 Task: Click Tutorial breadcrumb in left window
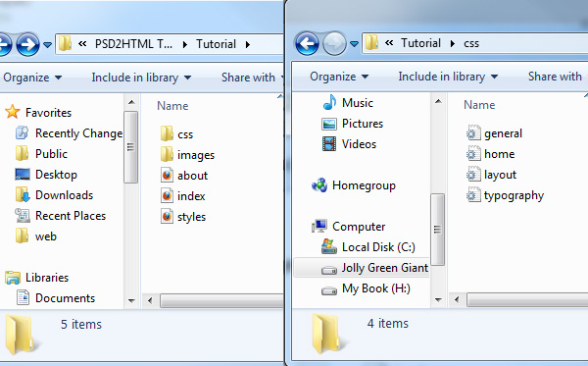[216, 44]
